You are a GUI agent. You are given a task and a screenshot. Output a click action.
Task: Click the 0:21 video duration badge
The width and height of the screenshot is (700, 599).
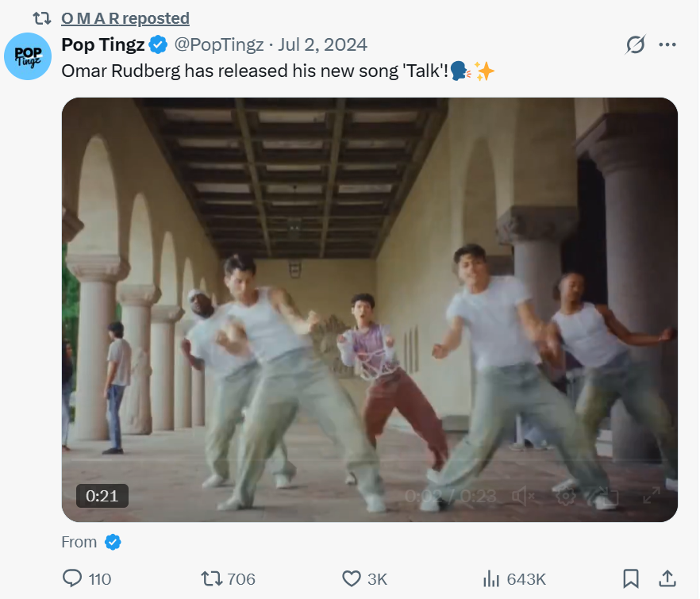pyautogui.click(x=102, y=496)
